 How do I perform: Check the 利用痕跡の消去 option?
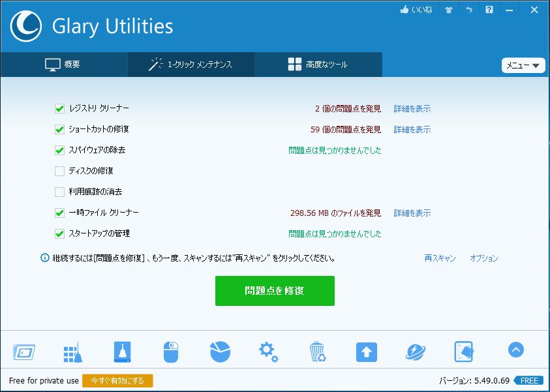pyautogui.click(x=59, y=192)
